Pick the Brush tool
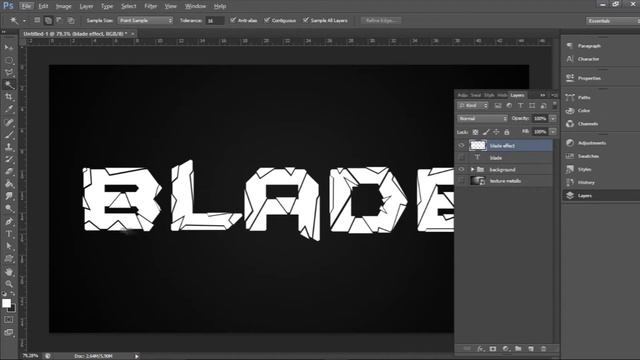Screen dimensions: 640x360 tap(9, 134)
